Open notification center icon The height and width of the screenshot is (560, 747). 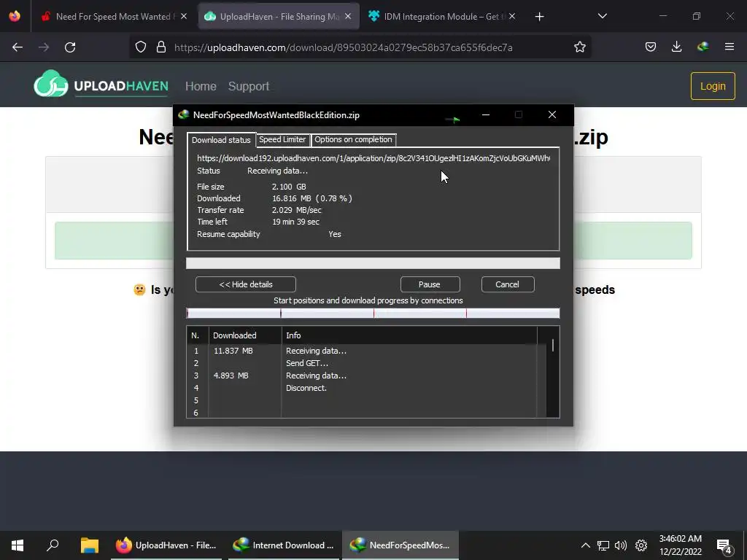(724, 546)
